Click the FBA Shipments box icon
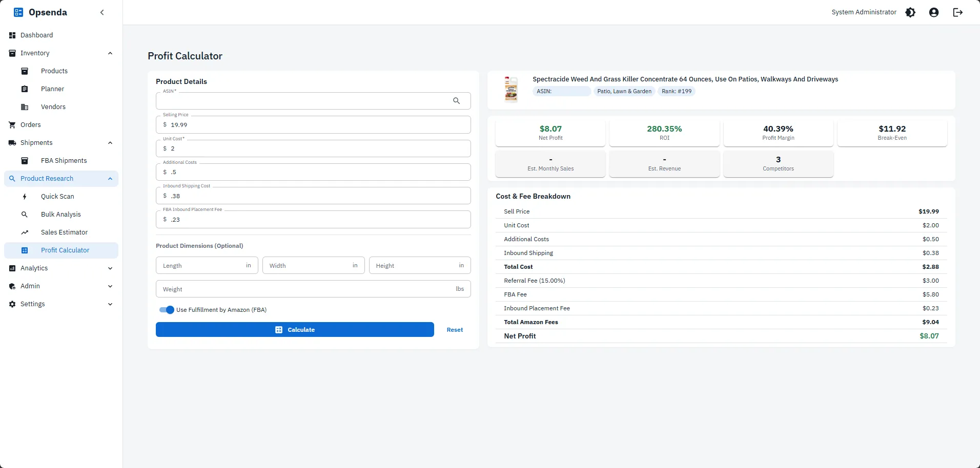This screenshot has height=468, width=980. [x=25, y=161]
